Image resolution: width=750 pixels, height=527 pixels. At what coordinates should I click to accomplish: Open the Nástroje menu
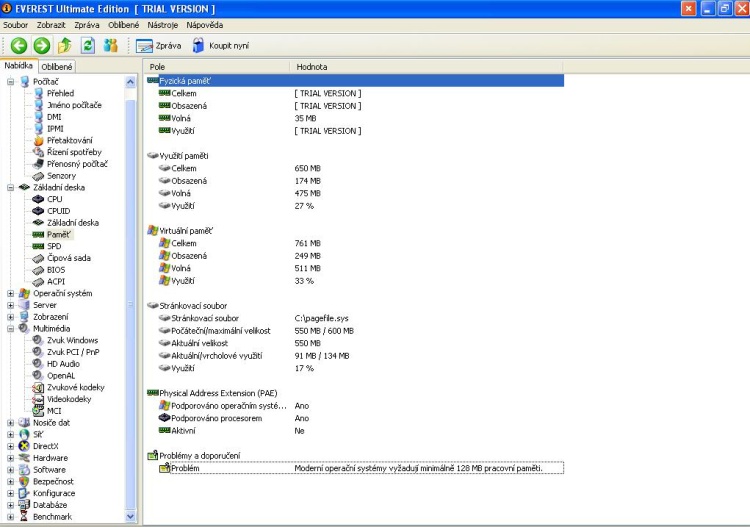[163, 25]
